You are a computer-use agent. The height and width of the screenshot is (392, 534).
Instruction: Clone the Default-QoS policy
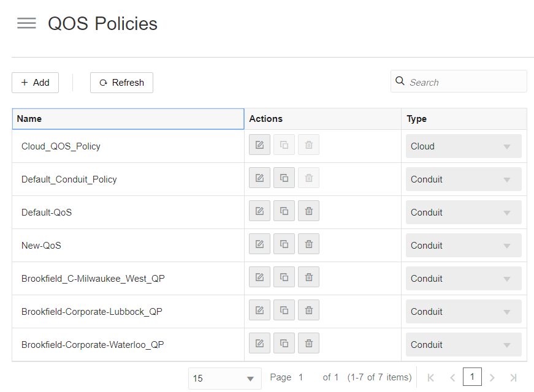pyautogui.click(x=284, y=211)
